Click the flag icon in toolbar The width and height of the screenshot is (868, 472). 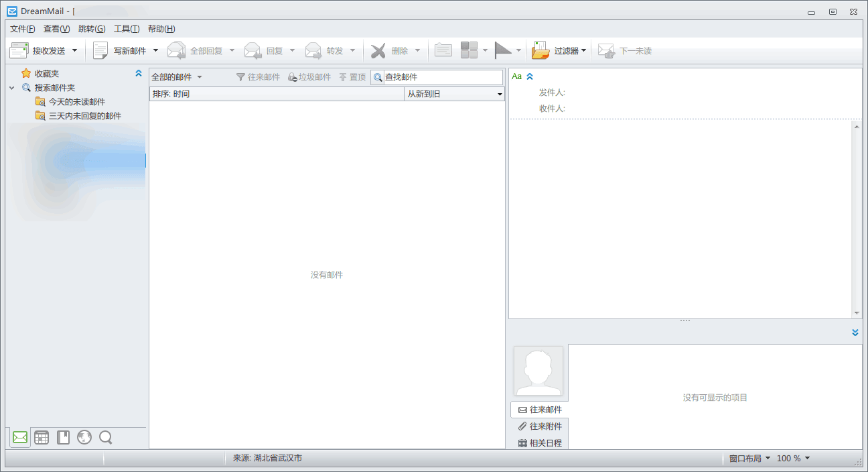[x=503, y=50]
